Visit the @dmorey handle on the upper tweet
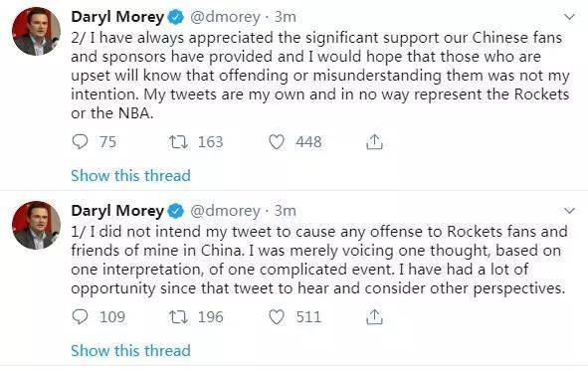 click(225, 17)
